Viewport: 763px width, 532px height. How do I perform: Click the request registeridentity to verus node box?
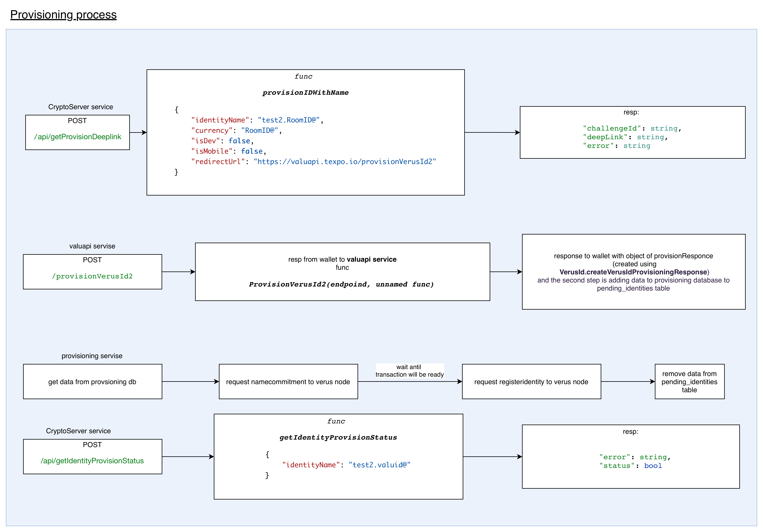tap(531, 382)
